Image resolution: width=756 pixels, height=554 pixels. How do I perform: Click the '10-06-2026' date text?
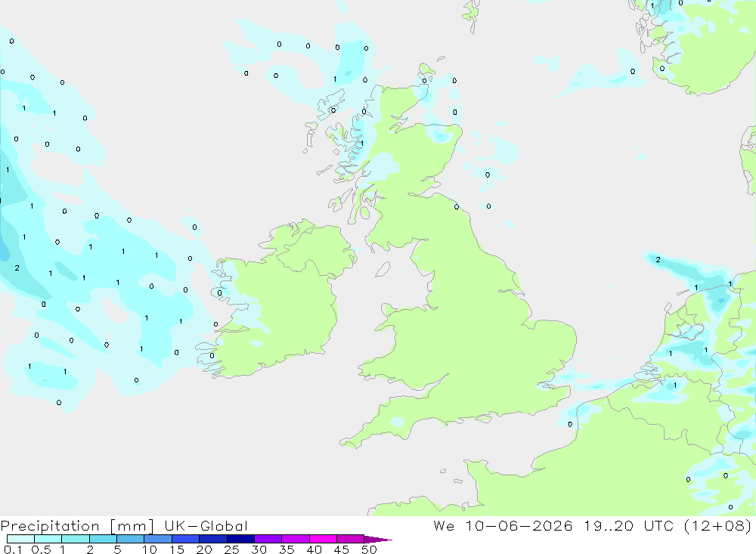tap(519, 525)
